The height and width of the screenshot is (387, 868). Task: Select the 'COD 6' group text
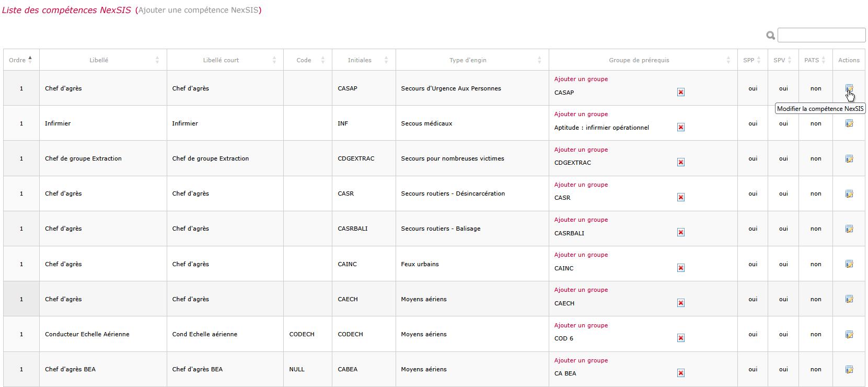pos(564,338)
